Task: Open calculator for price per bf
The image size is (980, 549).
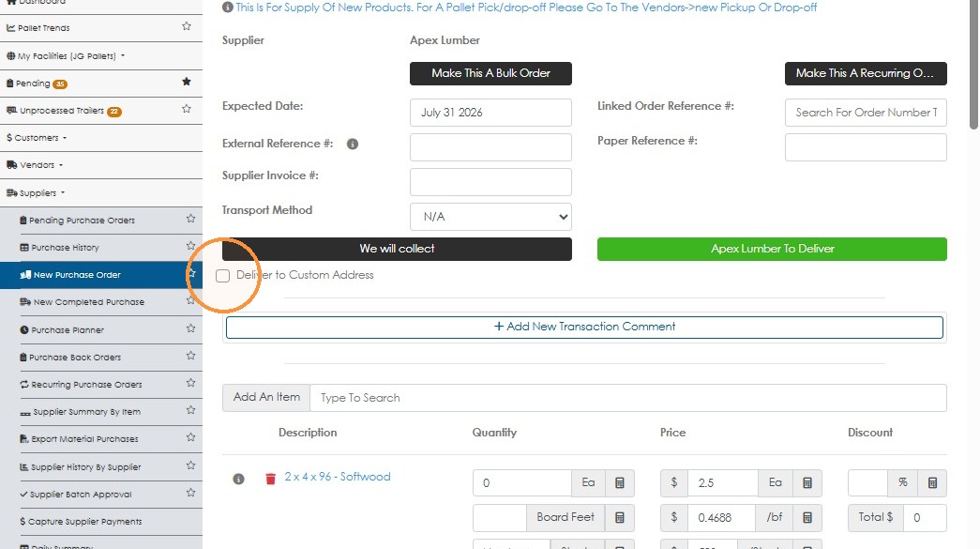Action: point(807,517)
